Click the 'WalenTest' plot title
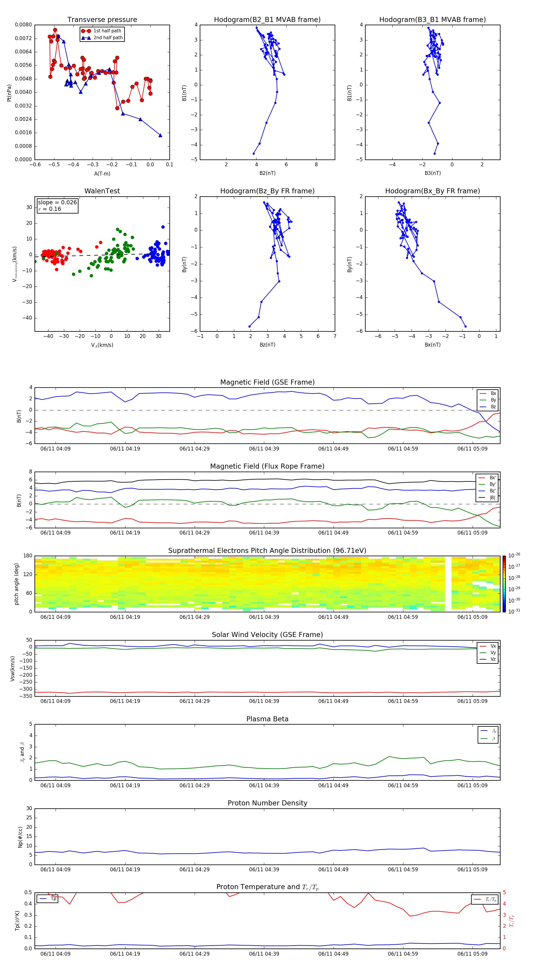The width and height of the screenshot is (535, 980). (102, 191)
